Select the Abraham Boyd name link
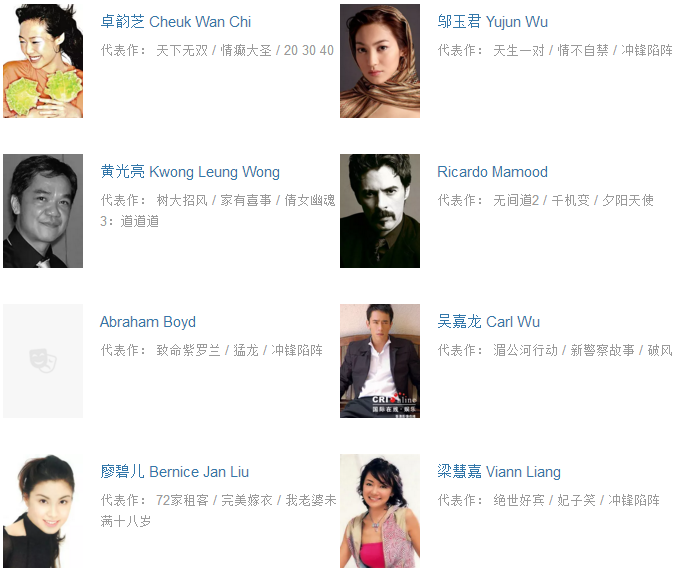Image resolution: width=700 pixels, height=577 pixels. [148, 322]
